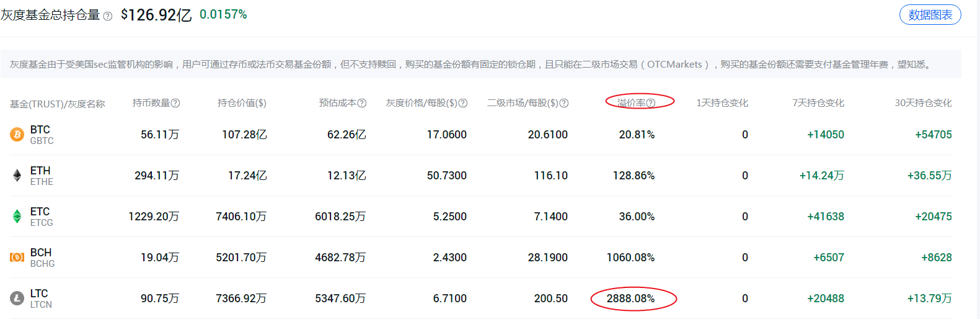This screenshot has height=319, width=980.
Task: Click ETH 30-day change +36.55万
Action: [x=930, y=176]
